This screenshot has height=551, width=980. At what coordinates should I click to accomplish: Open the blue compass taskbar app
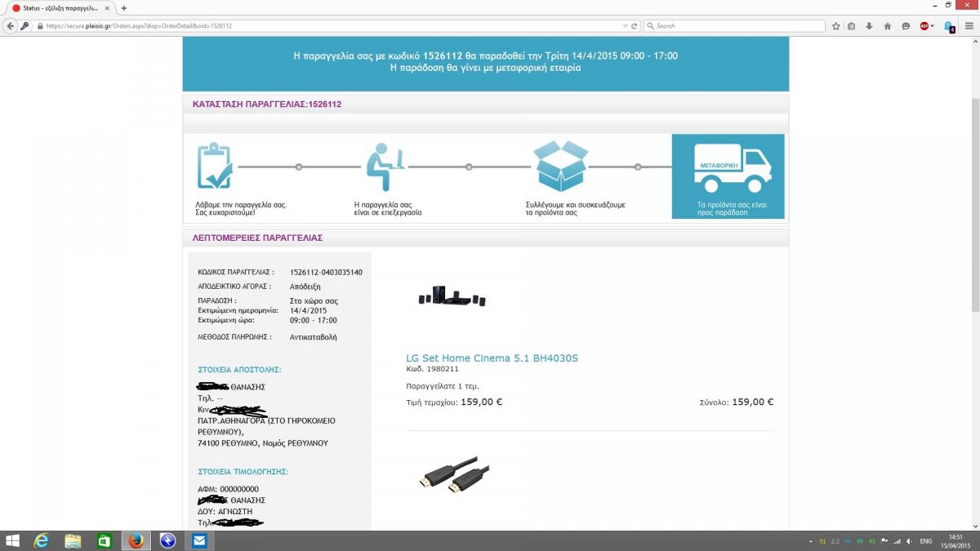coord(168,540)
